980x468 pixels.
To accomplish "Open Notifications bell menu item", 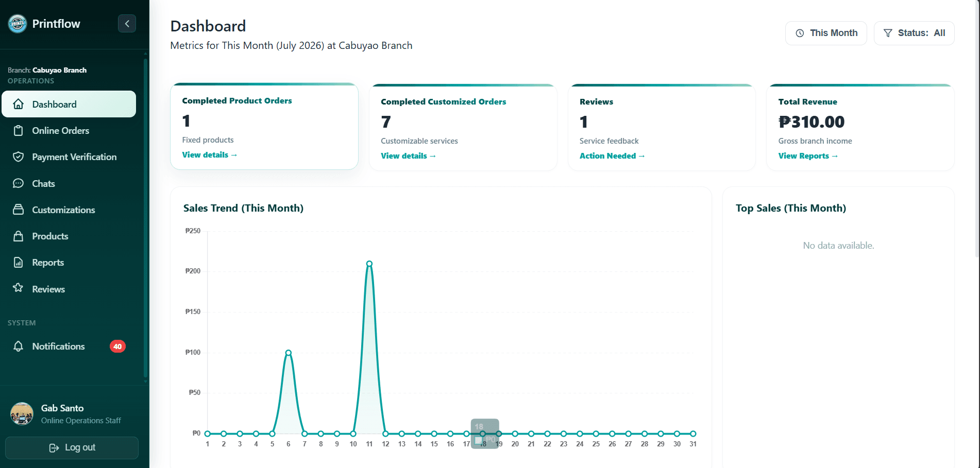I will tap(68, 346).
